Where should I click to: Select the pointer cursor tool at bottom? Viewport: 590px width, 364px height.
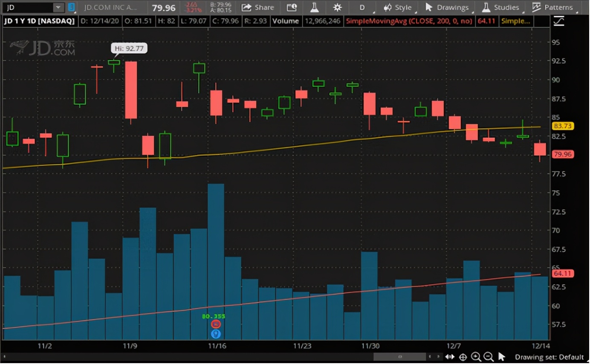501,357
